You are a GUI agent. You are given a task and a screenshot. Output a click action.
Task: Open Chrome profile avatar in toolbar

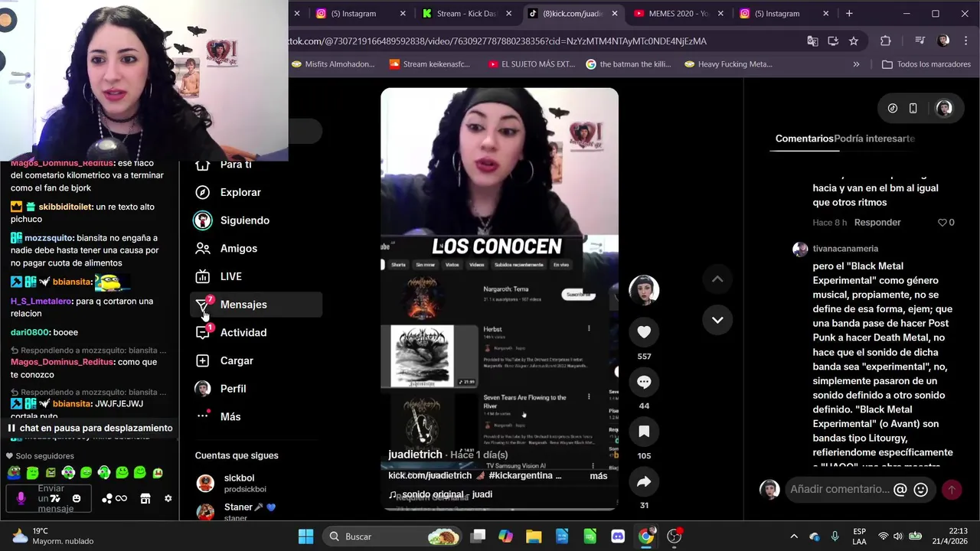(943, 41)
